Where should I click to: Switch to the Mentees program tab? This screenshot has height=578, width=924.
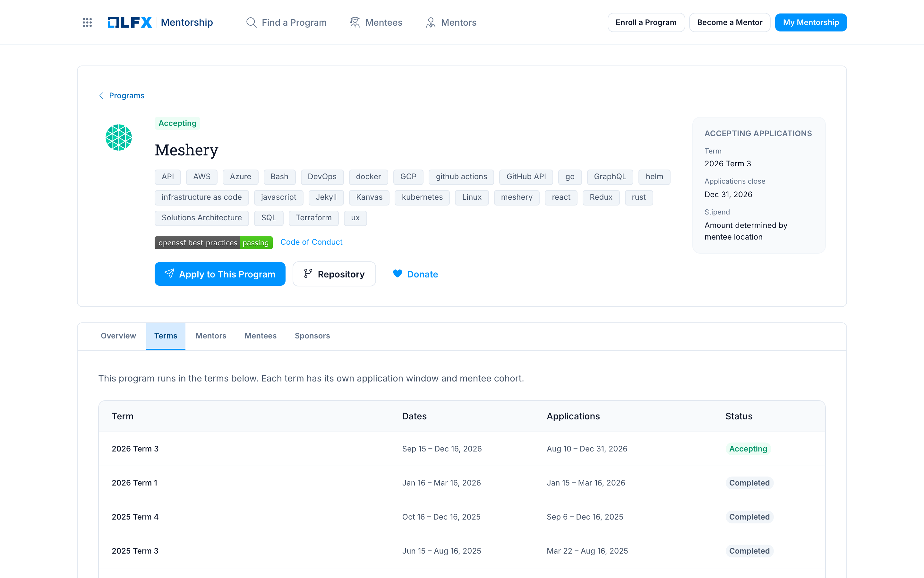coord(261,336)
